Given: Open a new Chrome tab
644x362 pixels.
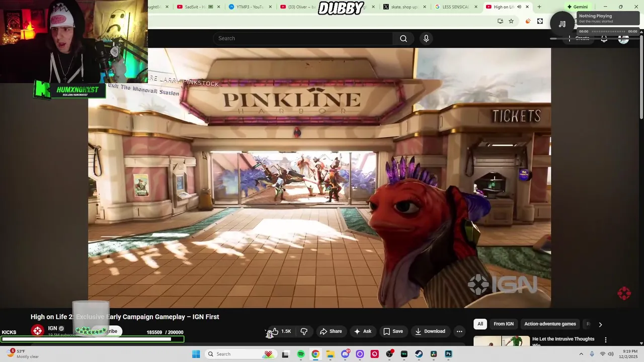Looking at the screenshot, I should coord(539,7).
